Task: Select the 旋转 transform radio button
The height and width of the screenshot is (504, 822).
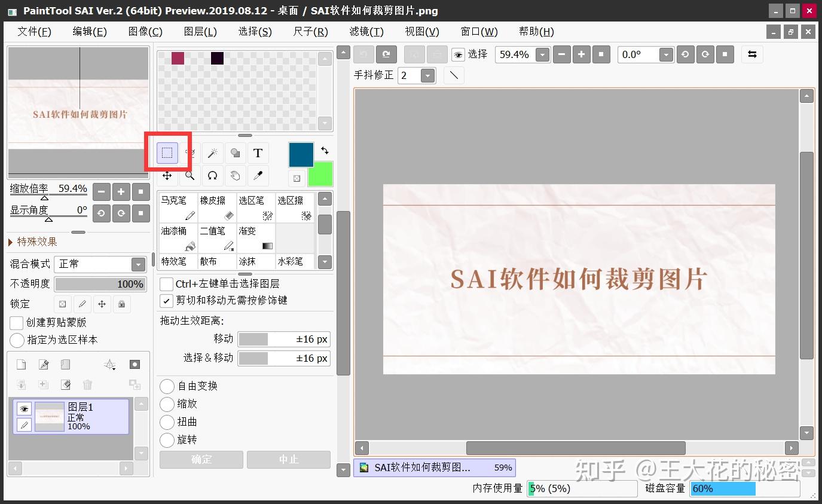Action: (x=167, y=440)
